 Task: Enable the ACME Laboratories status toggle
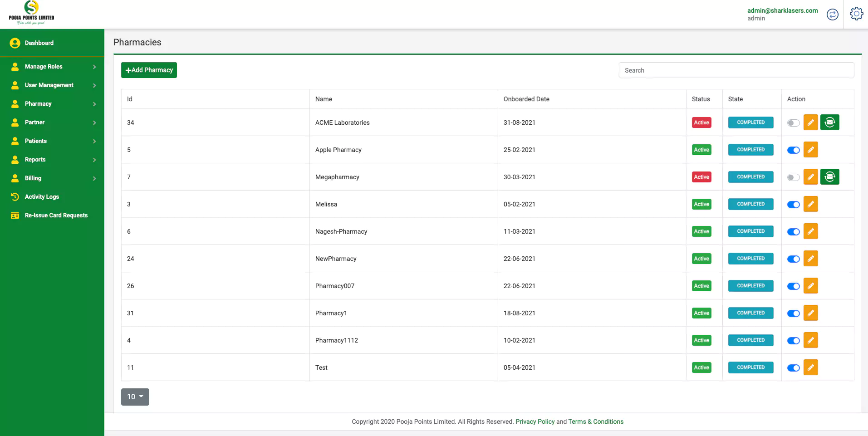[x=793, y=123]
